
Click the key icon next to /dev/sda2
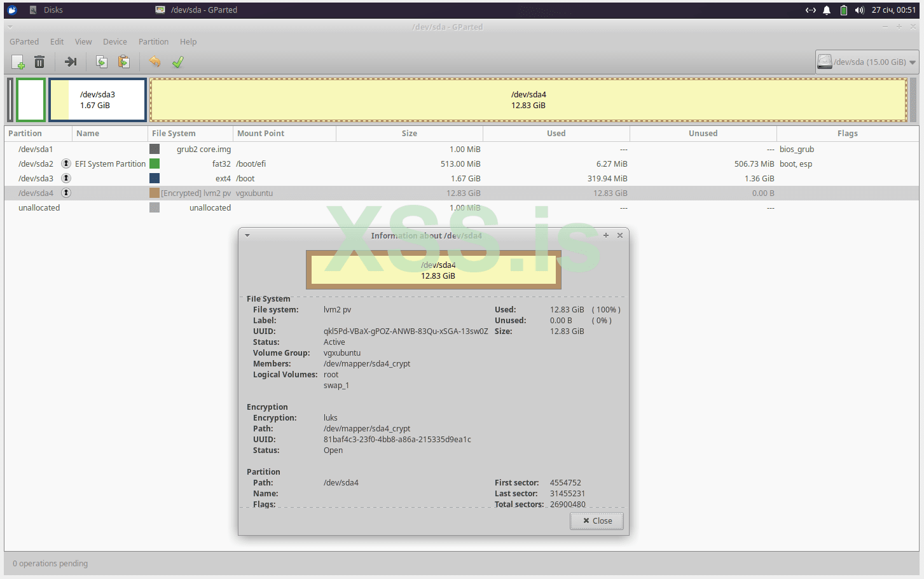pyautogui.click(x=66, y=164)
